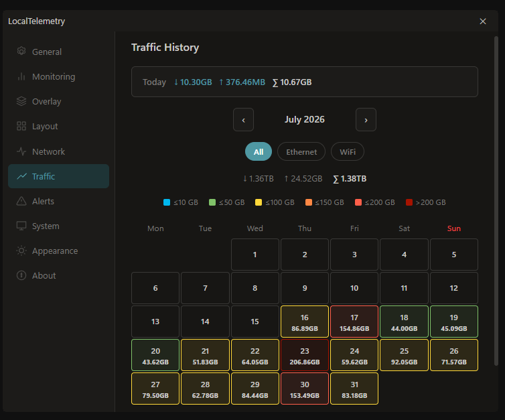Image resolution: width=505 pixels, height=420 pixels.
Task: Filter traffic by Ethernet
Action: pos(301,151)
